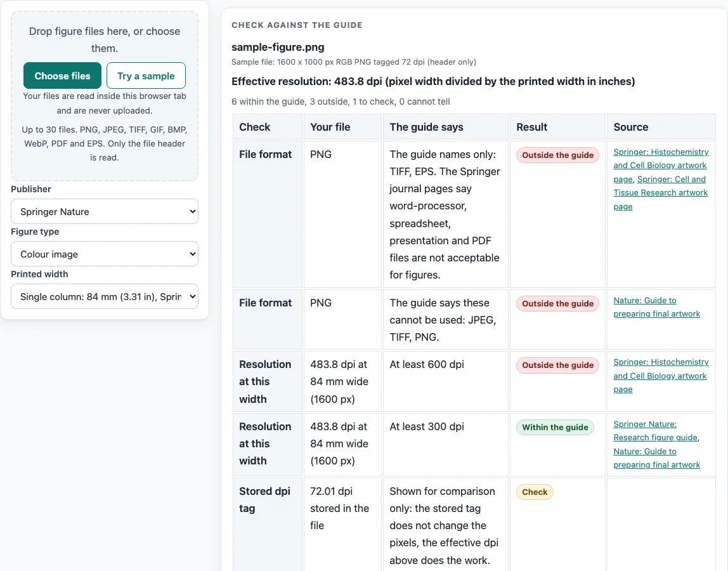Click the '6 within the guide, 3 outside' summary
Screen dimensions: 728x571
coord(341,102)
